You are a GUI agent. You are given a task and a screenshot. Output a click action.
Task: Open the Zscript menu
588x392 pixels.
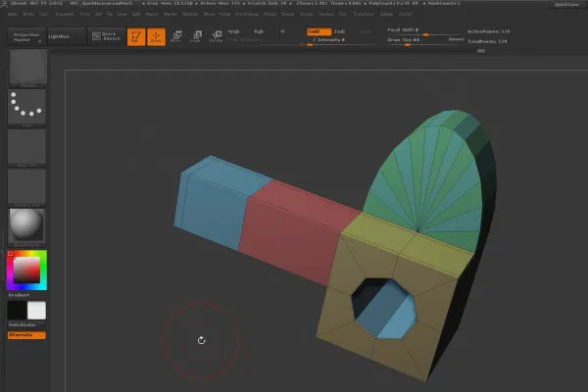[405, 15]
